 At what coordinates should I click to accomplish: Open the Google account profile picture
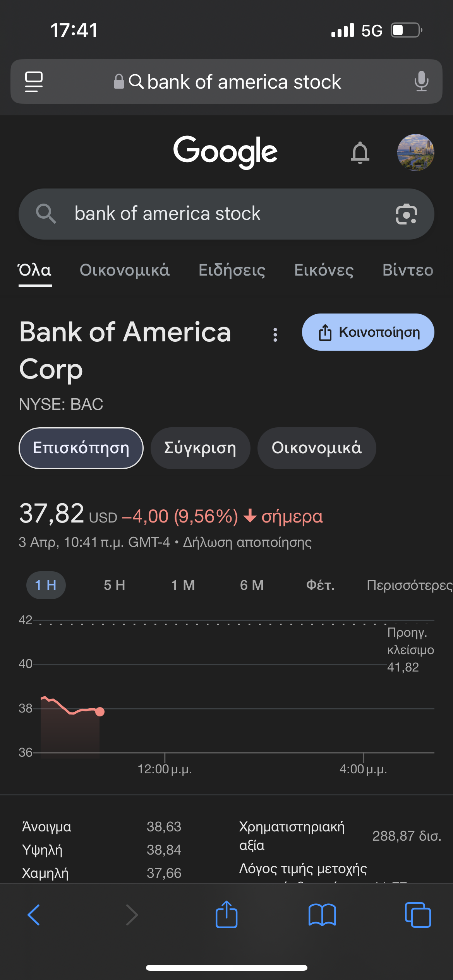coord(415,152)
